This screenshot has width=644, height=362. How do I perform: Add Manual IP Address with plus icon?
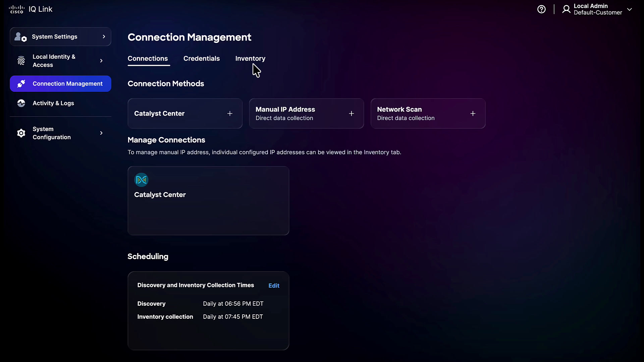pyautogui.click(x=352, y=114)
